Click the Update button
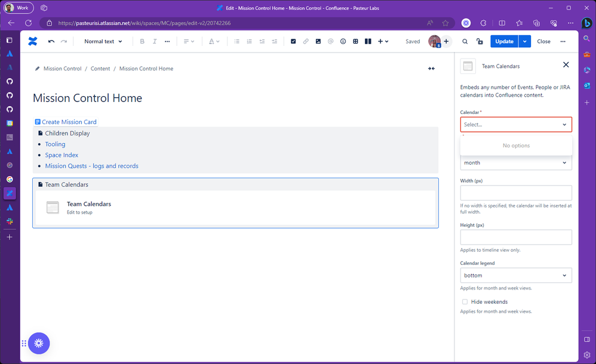 [x=504, y=41]
